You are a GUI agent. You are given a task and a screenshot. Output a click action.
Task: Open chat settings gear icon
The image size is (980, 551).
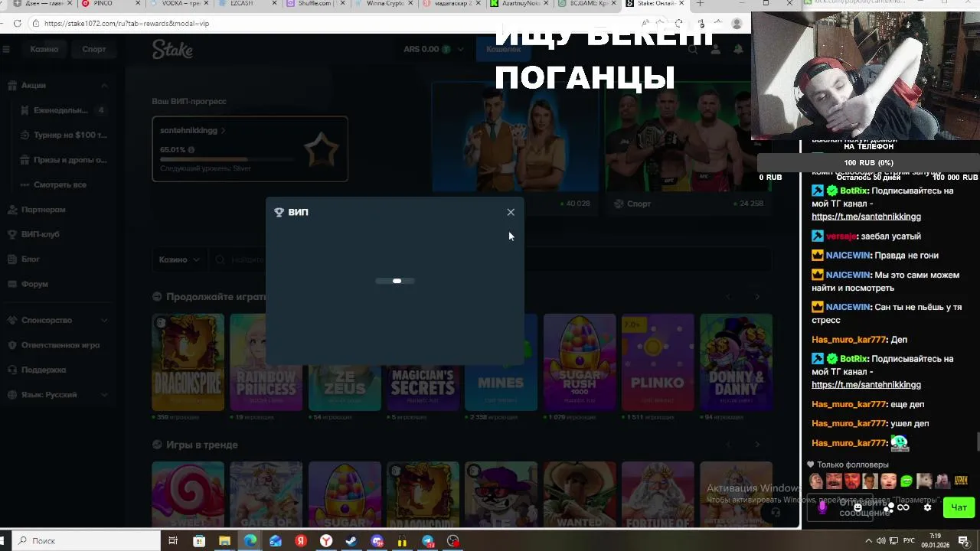click(928, 507)
